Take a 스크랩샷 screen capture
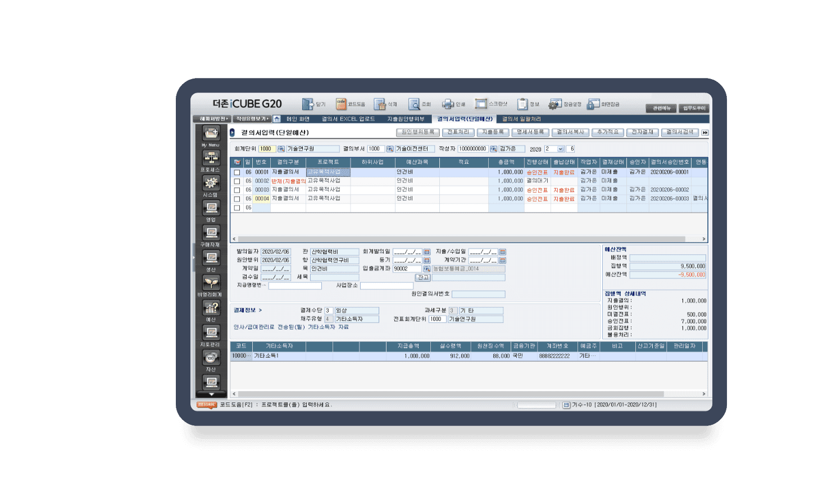The width and height of the screenshot is (823, 504). click(481, 104)
